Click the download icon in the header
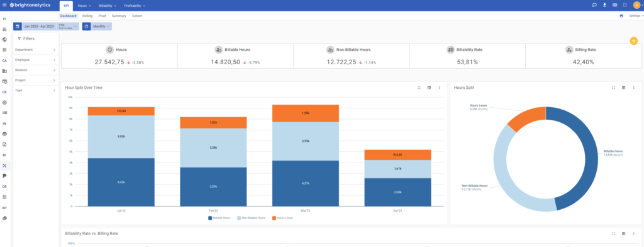The width and height of the screenshot is (644, 247). [604, 5]
